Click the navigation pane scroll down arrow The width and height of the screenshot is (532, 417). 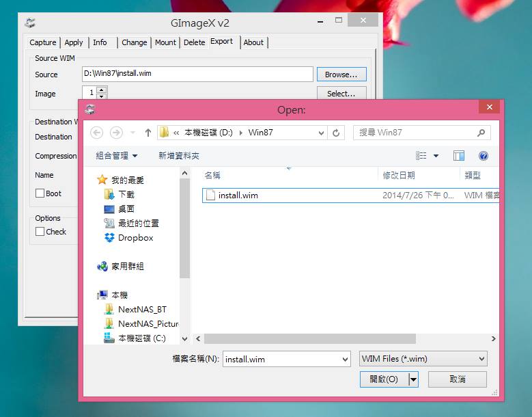184,338
